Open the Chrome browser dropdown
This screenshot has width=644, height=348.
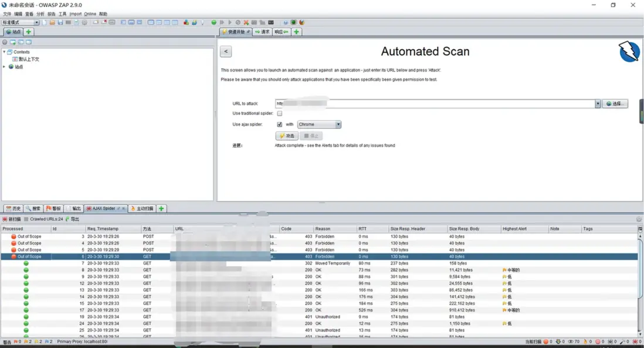tap(320, 124)
